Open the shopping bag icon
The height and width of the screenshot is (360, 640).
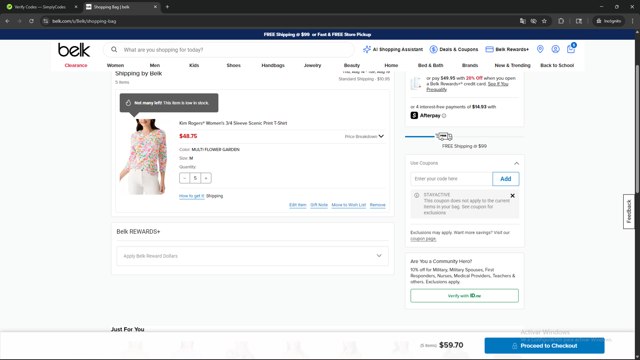[x=571, y=49]
